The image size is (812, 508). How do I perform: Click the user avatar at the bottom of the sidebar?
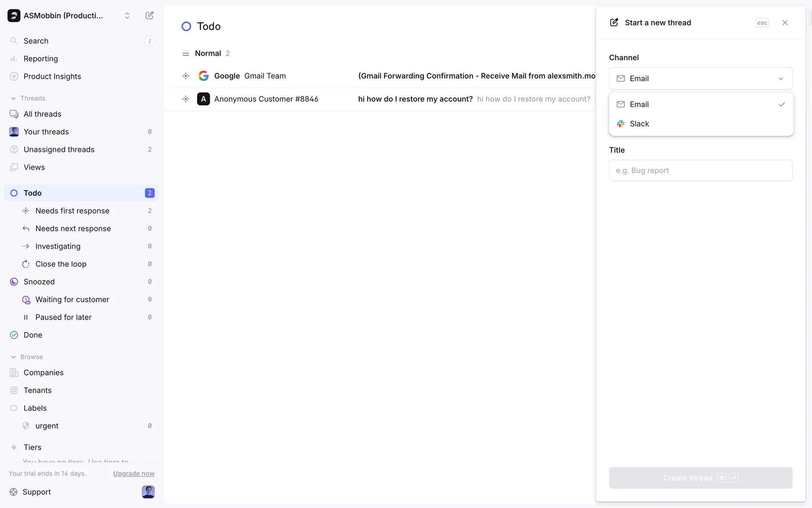pyautogui.click(x=148, y=491)
